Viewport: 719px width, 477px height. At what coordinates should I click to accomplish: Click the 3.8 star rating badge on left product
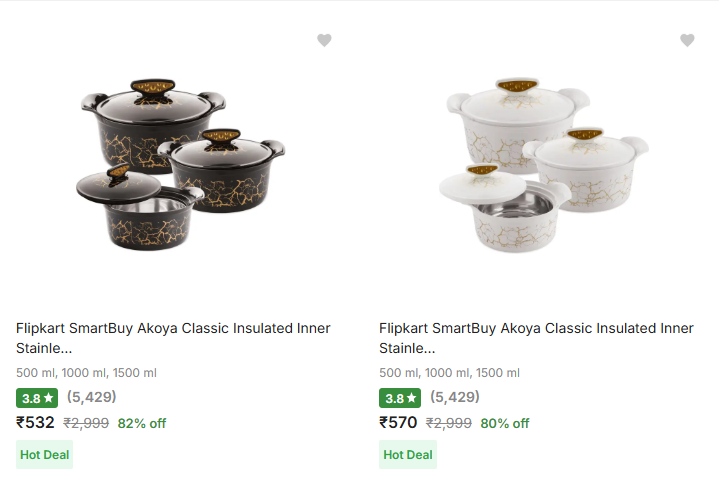pyautogui.click(x=37, y=397)
